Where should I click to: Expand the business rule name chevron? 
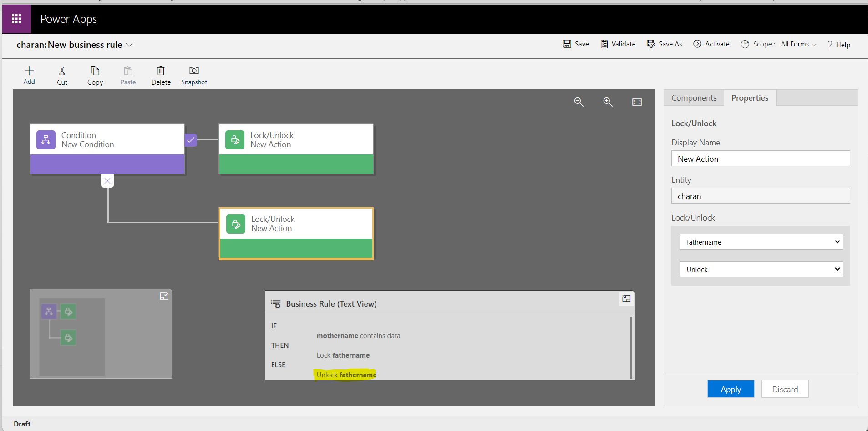click(x=129, y=45)
